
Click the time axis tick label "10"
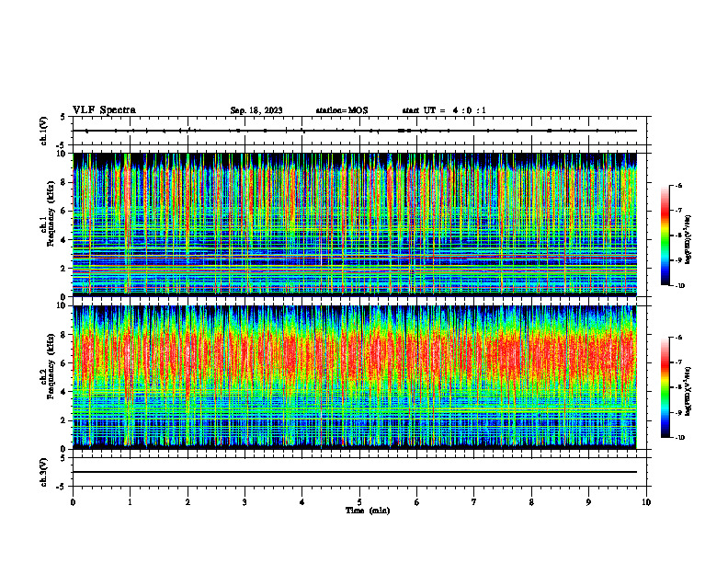646,502
